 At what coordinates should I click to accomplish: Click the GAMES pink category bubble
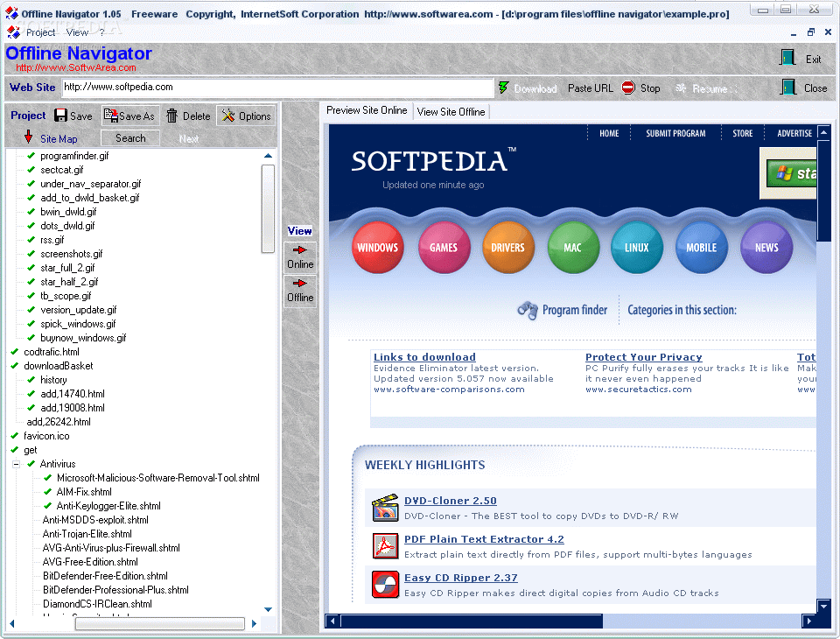[444, 248]
